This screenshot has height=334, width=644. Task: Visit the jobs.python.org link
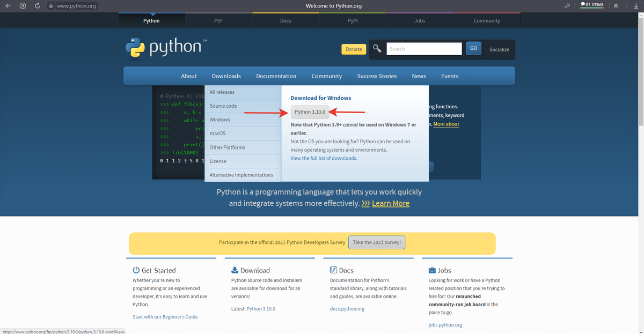point(445,325)
